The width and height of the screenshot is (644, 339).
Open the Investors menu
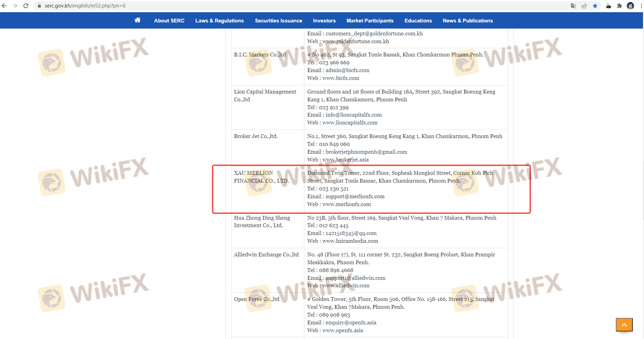pyautogui.click(x=324, y=21)
